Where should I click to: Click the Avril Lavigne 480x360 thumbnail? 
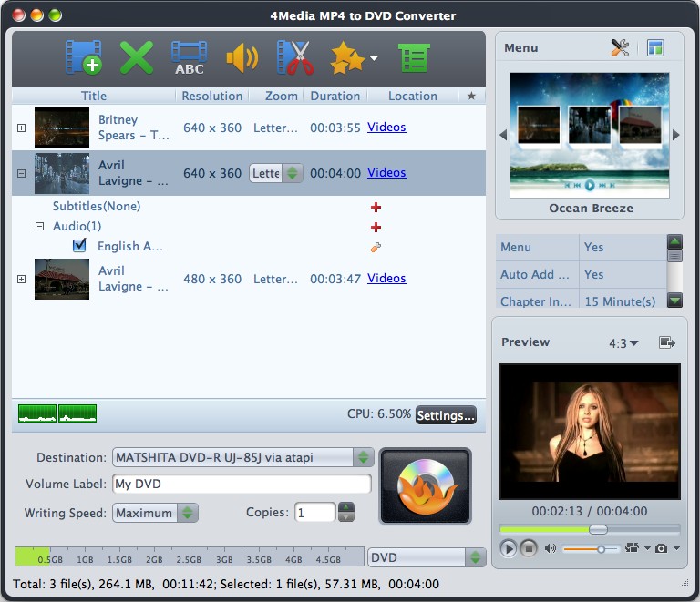[62, 280]
